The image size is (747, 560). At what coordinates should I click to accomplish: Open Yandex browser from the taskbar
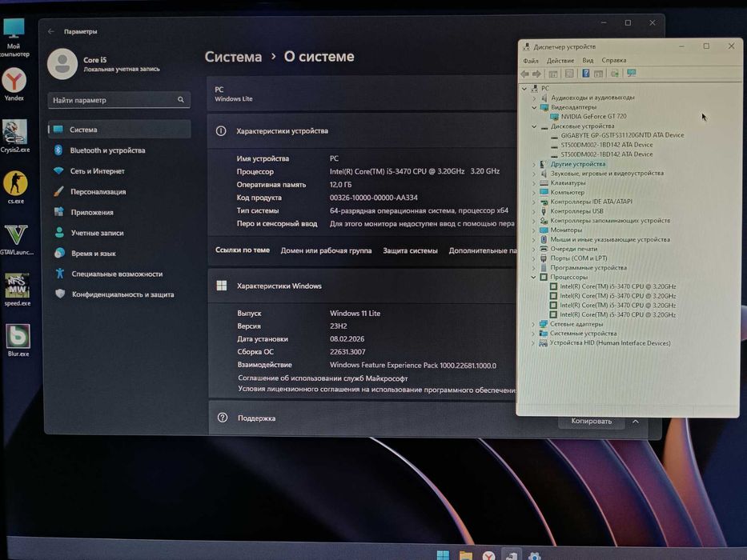[x=488, y=555]
